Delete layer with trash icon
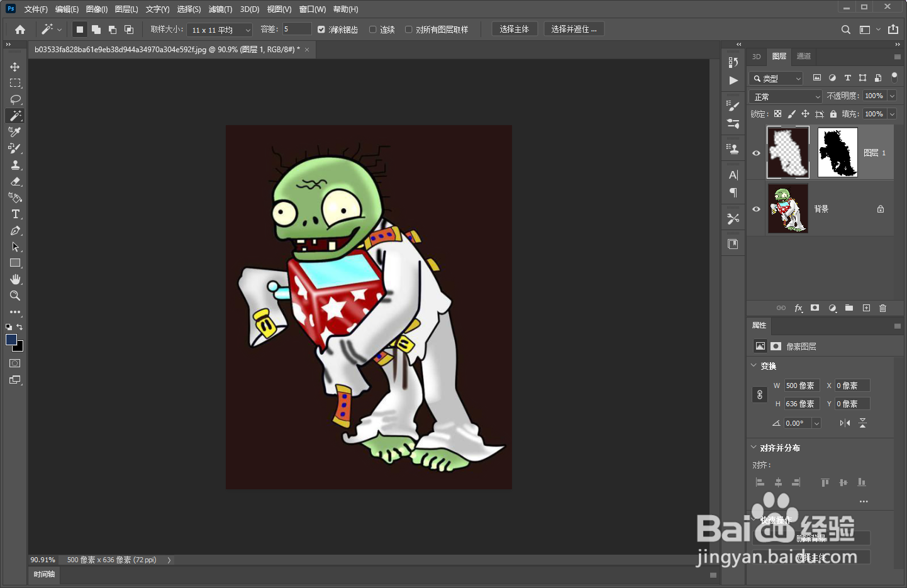Image resolution: width=907 pixels, height=588 pixels. pyautogui.click(x=882, y=308)
